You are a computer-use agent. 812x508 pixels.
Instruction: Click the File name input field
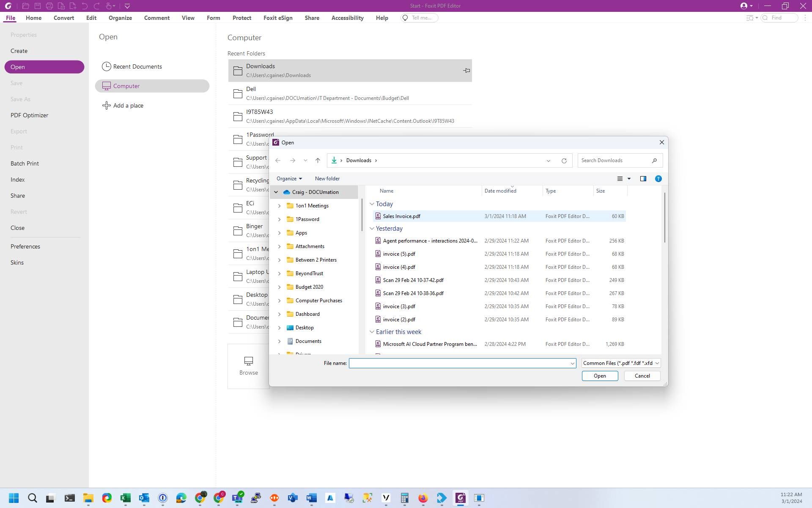(459, 363)
